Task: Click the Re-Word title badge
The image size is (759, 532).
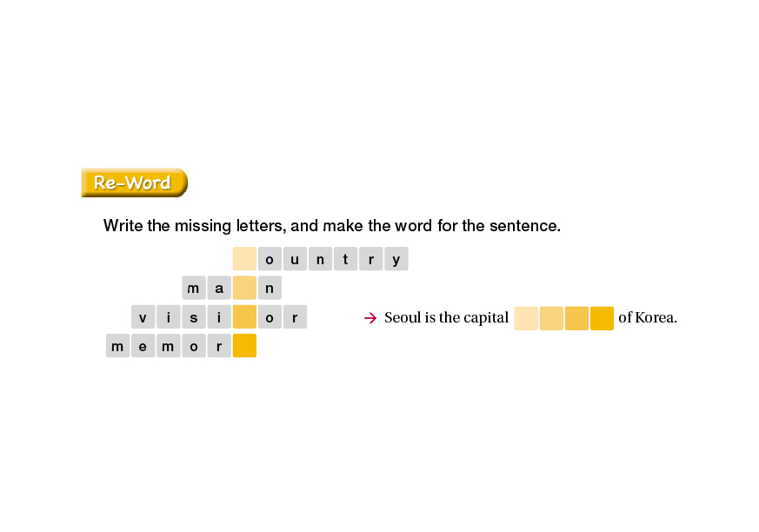Action: pyautogui.click(x=134, y=183)
